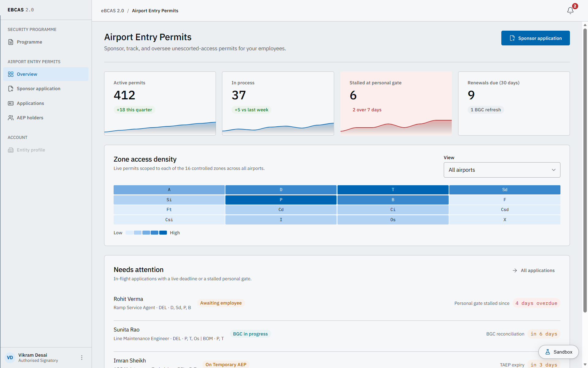This screenshot has height=368, width=588.
Task: Open Applications in the sidebar
Action: pos(46,103)
